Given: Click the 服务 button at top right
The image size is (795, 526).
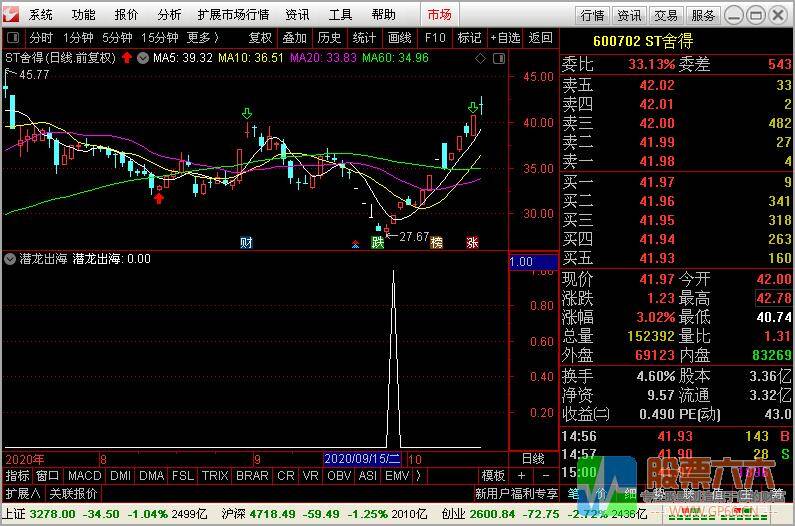Looking at the screenshot, I should coord(703,16).
